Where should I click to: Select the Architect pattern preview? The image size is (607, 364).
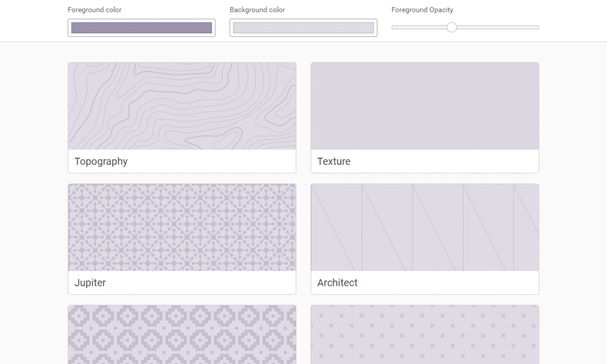pos(424,227)
